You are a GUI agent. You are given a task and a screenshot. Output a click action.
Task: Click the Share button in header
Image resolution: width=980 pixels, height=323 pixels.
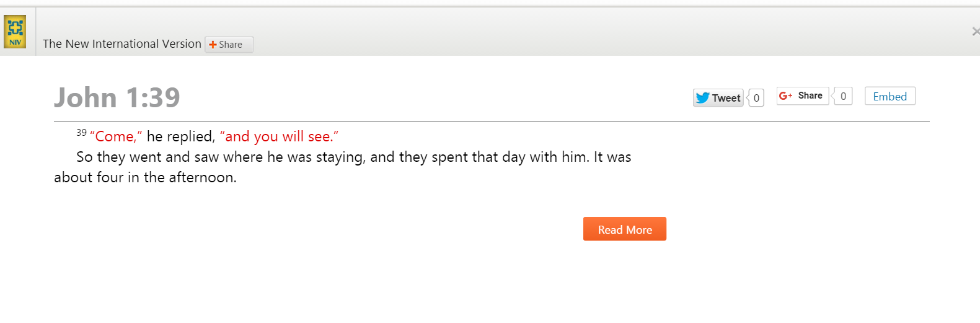tap(229, 45)
